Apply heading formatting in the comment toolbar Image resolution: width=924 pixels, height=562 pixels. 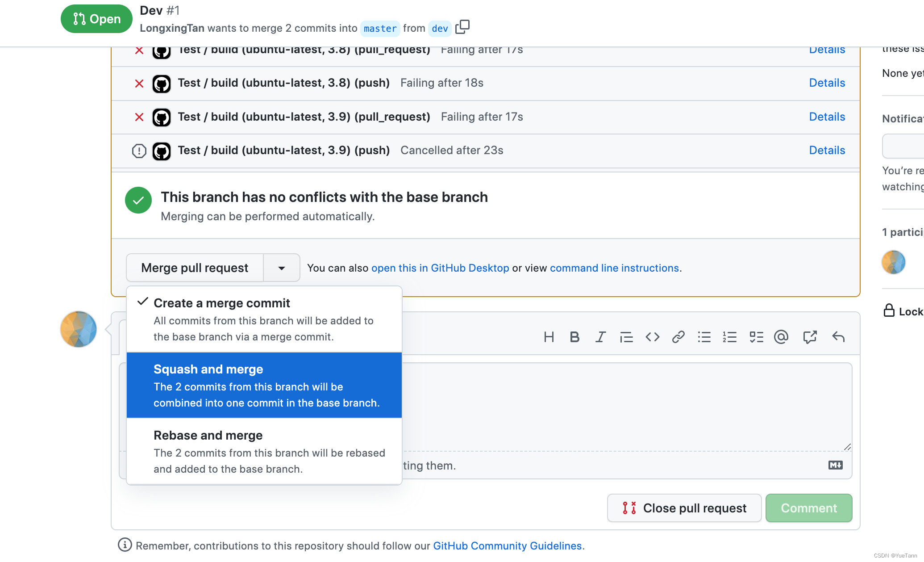coord(549,337)
